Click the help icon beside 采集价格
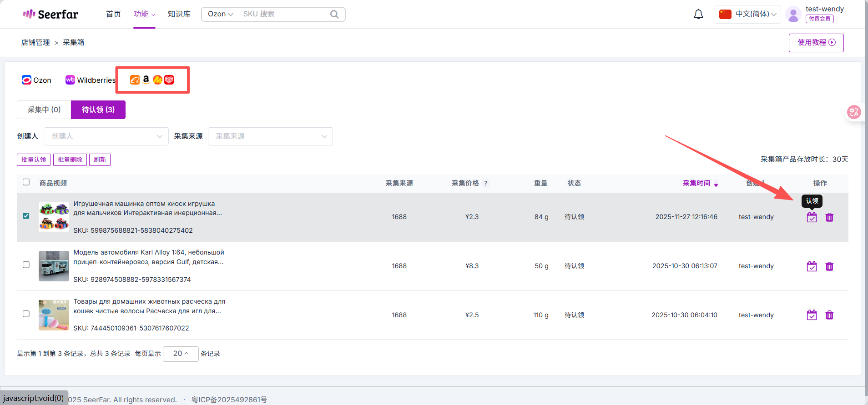The height and width of the screenshot is (405, 868). [486, 183]
